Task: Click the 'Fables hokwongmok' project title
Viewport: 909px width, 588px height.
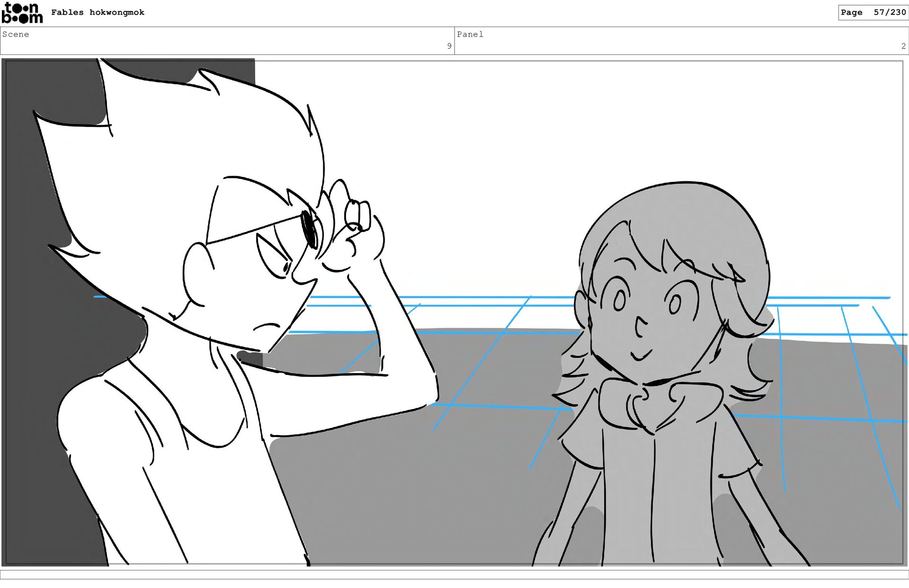Action: (x=98, y=12)
